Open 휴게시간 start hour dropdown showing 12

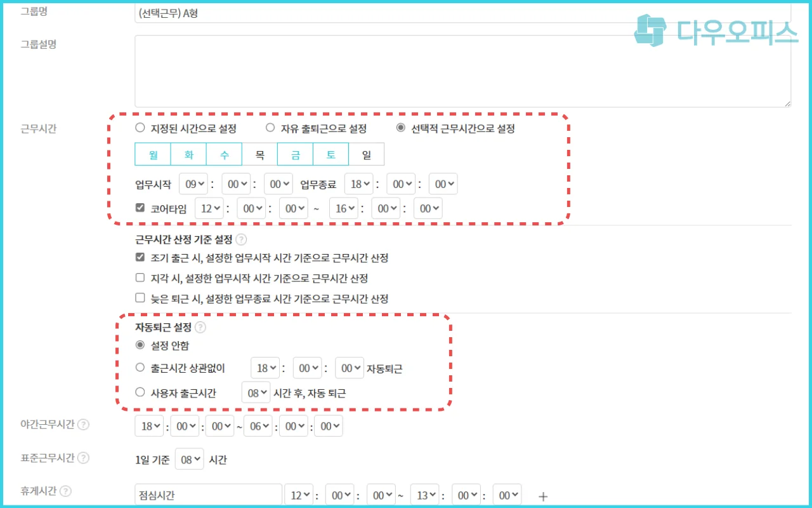pos(299,495)
